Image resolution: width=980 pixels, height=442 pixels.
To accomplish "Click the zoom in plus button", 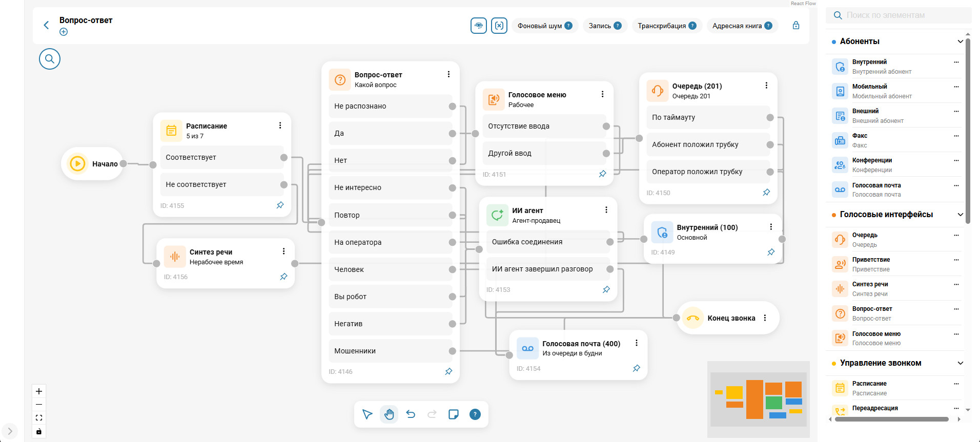I will (39, 391).
